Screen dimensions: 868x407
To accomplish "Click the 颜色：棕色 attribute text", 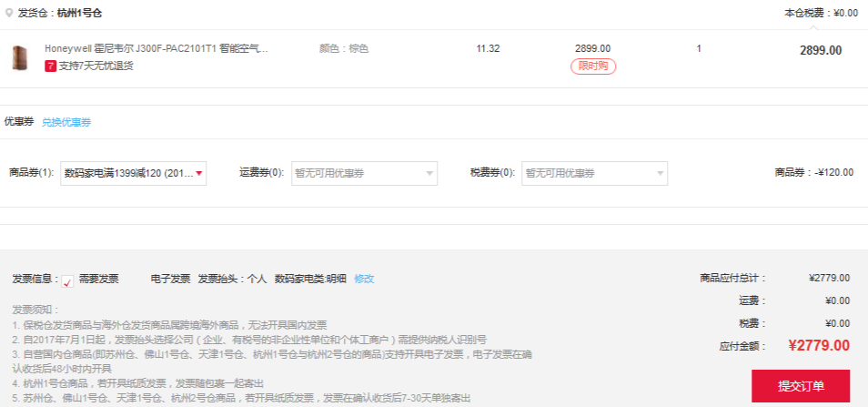I will click(x=344, y=49).
